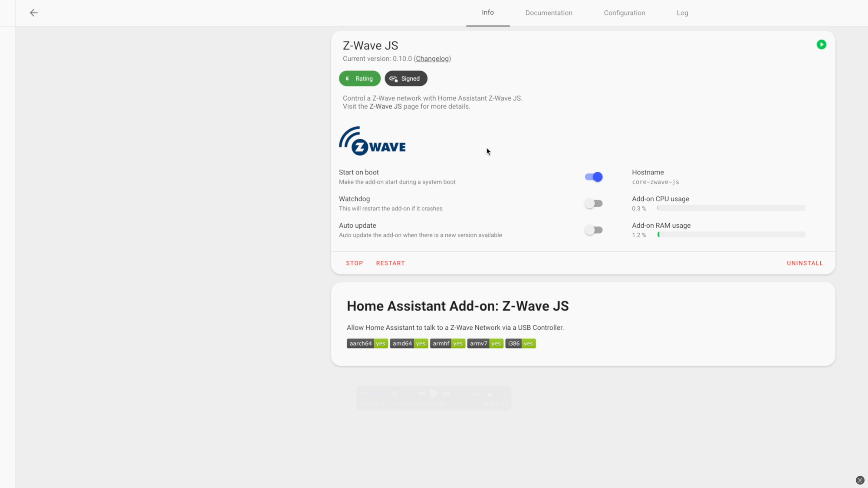This screenshot has height=488, width=868.
Task: Click the Home Assistant Add-on: Z-Wave JS heading
Action: point(457,306)
